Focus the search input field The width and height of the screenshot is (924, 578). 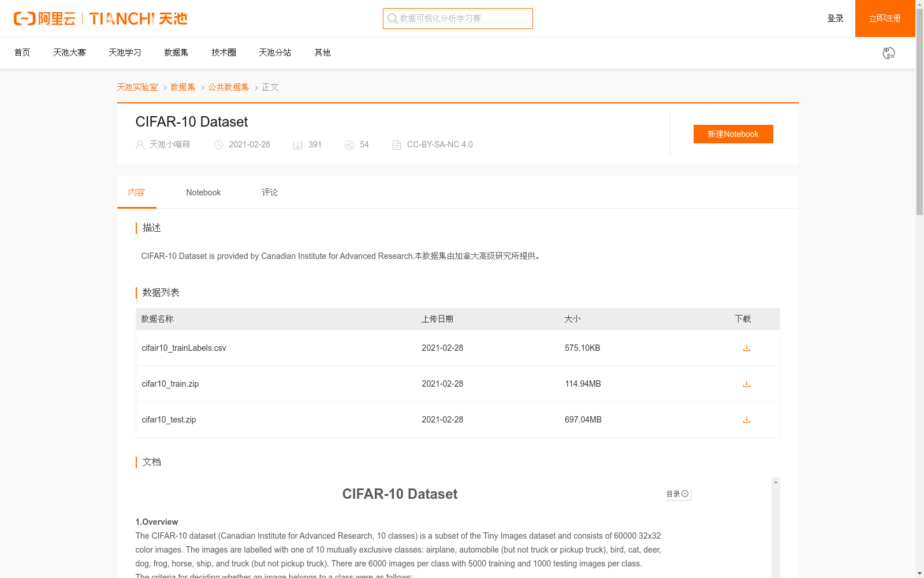click(458, 18)
